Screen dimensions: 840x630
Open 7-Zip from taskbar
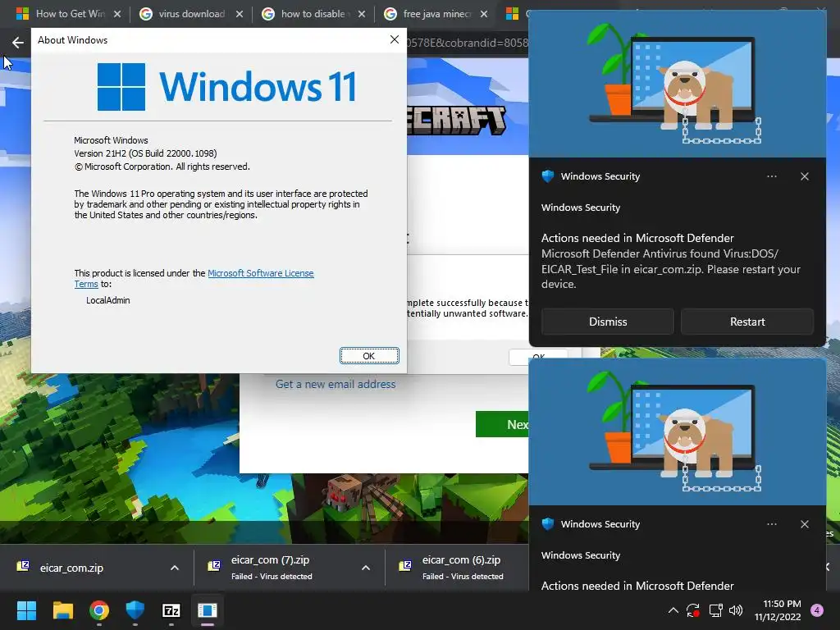point(171,610)
